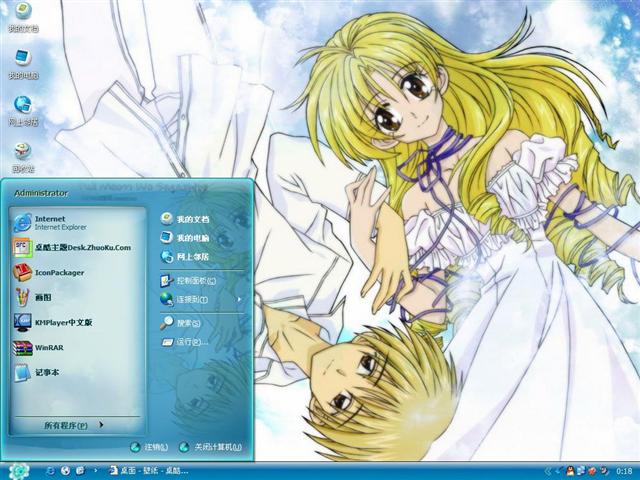Expand 所有程序 all programs list
Image resolution: width=640 pixels, height=480 pixels.
point(76,425)
